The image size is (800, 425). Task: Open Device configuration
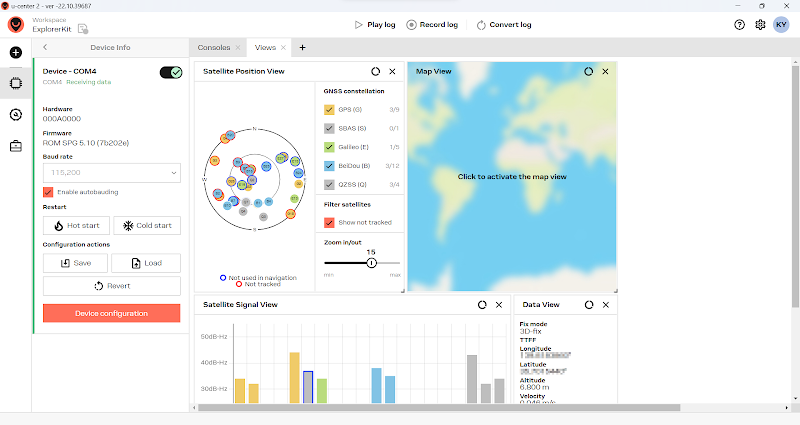pos(112,313)
